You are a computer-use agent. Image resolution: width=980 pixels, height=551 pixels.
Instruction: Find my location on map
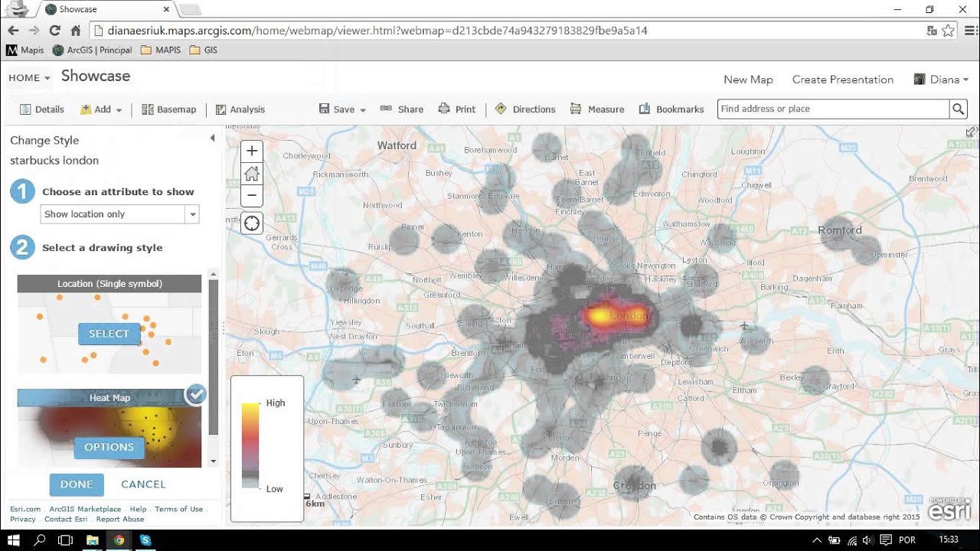click(251, 223)
